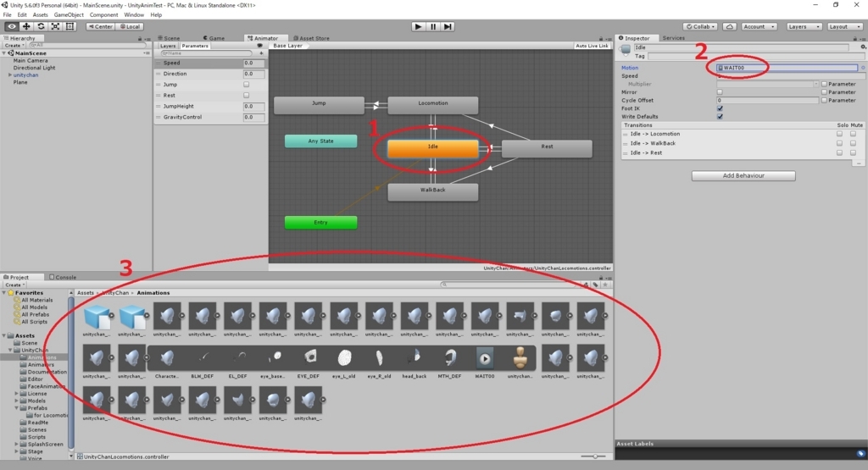Open the Cloud services icon button

(x=730, y=26)
